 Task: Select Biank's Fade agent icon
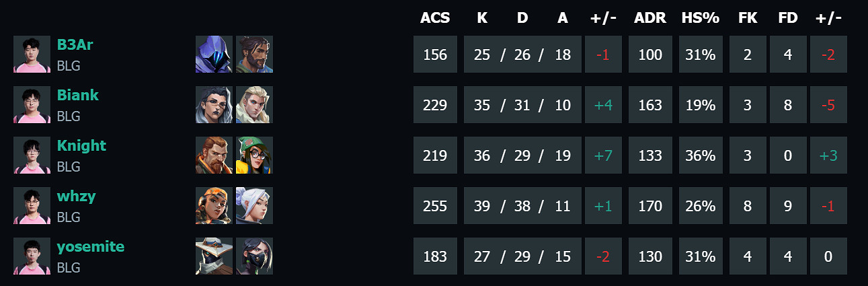[x=214, y=105]
